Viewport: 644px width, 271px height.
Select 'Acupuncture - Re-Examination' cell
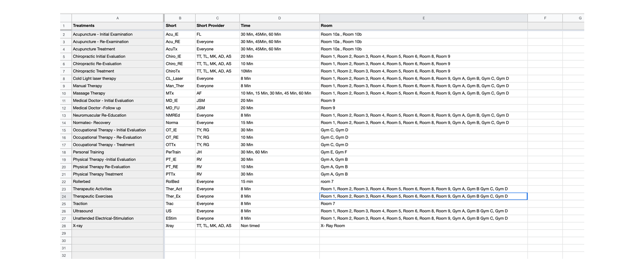[x=117, y=42]
